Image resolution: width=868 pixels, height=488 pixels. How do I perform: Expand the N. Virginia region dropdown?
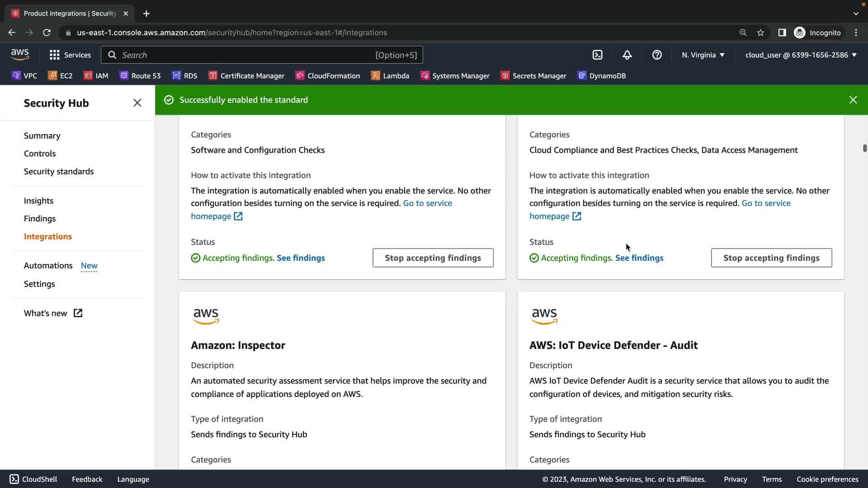click(703, 55)
